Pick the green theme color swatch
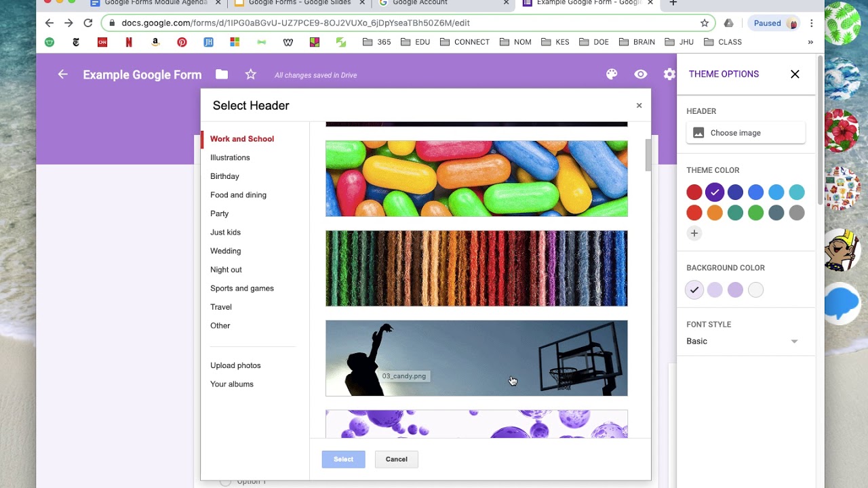Image resolution: width=868 pixels, height=488 pixels. pyautogui.click(x=755, y=213)
